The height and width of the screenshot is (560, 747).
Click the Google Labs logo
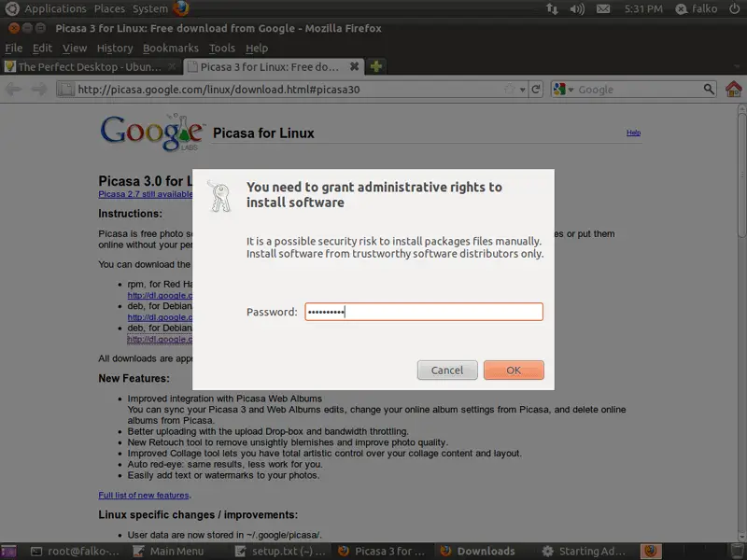[152, 133]
